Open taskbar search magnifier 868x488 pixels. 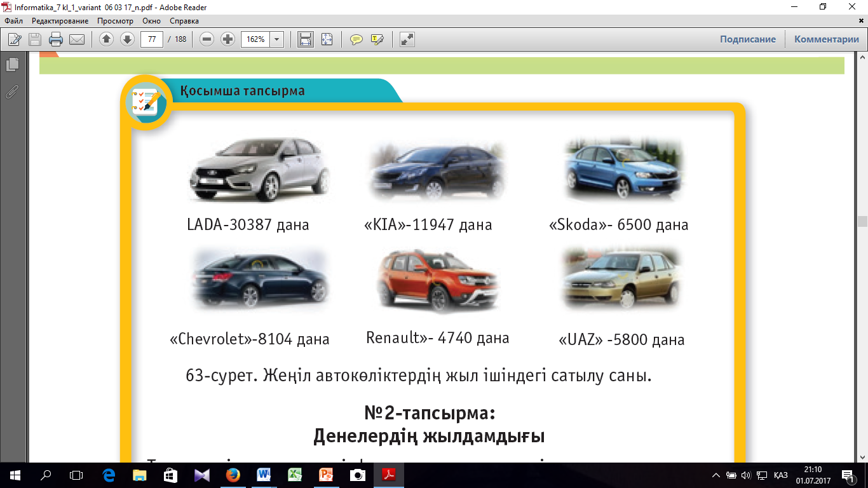[46, 475]
